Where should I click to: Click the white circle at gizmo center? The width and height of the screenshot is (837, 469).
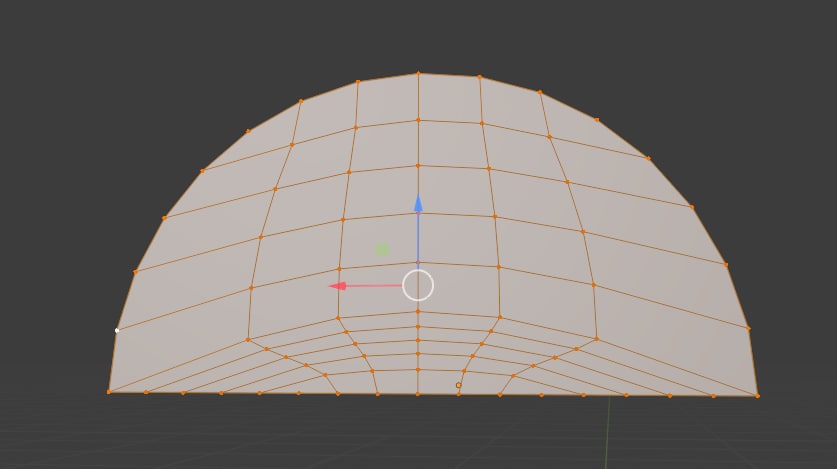pyautogui.click(x=418, y=285)
